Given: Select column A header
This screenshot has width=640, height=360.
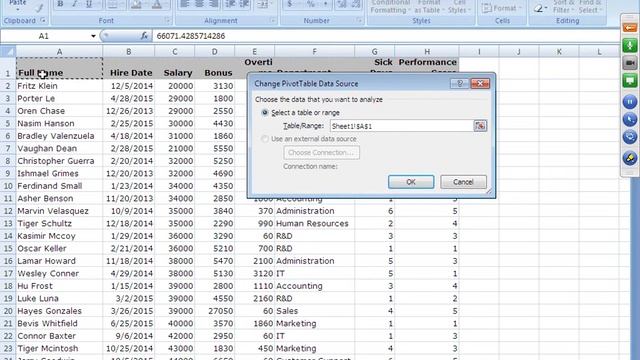Looking at the screenshot, I should [59, 51].
